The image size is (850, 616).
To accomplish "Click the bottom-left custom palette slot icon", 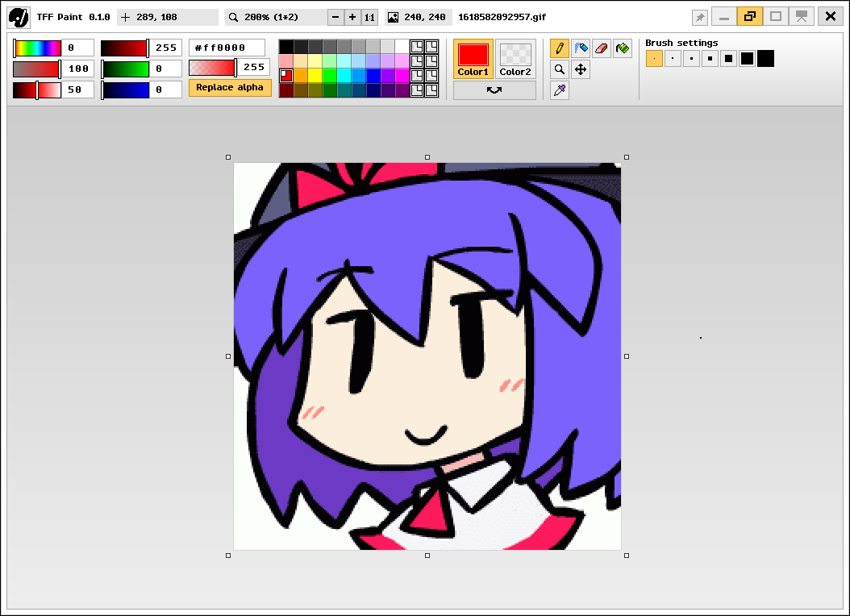I will click(417, 90).
